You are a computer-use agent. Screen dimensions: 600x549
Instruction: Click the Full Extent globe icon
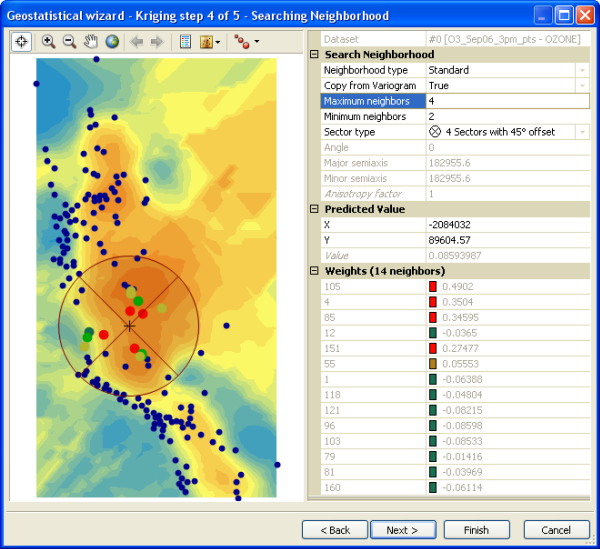coord(111,42)
